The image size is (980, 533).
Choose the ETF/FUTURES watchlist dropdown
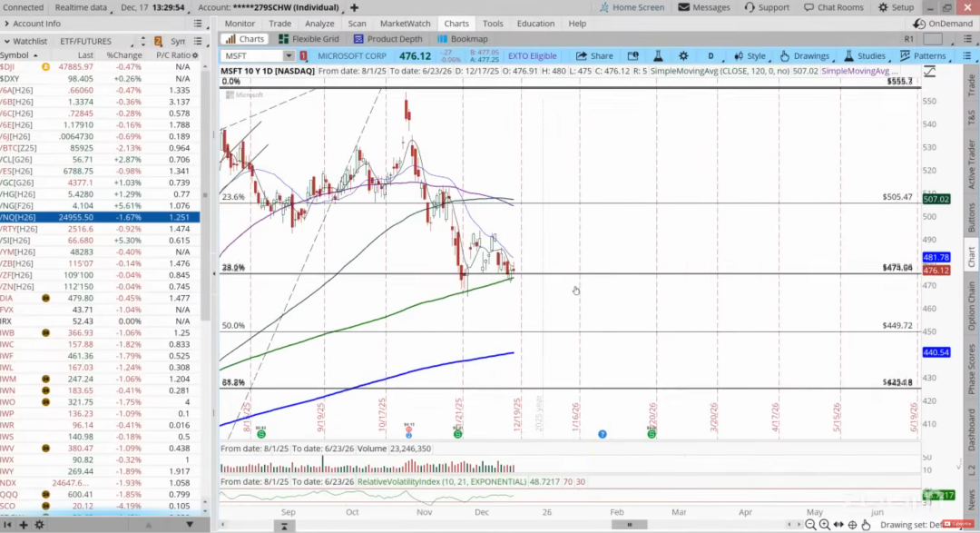(x=97, y=41)
